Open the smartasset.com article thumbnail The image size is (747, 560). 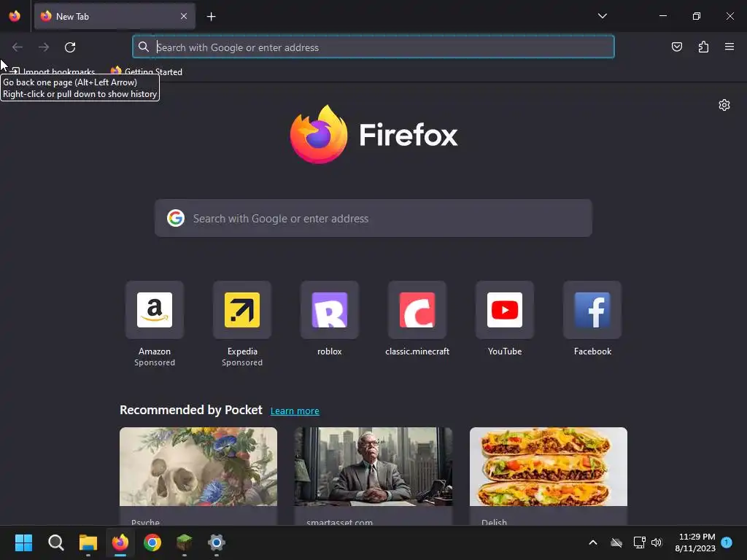tap(373, 467)
